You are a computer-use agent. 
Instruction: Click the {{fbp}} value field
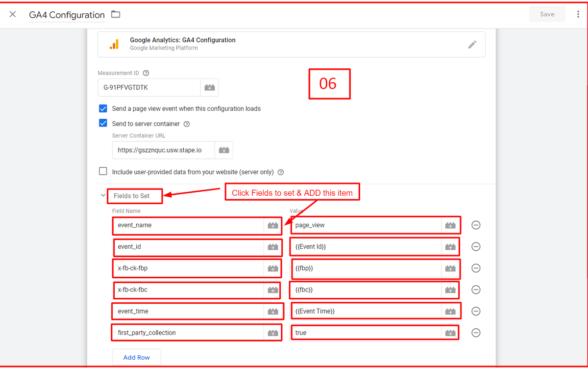366,268
